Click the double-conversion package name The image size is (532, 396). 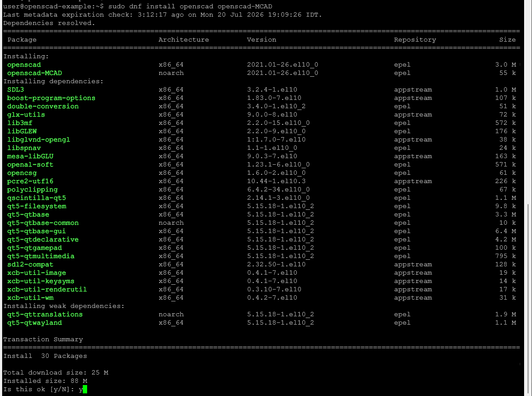pos(43,106)
